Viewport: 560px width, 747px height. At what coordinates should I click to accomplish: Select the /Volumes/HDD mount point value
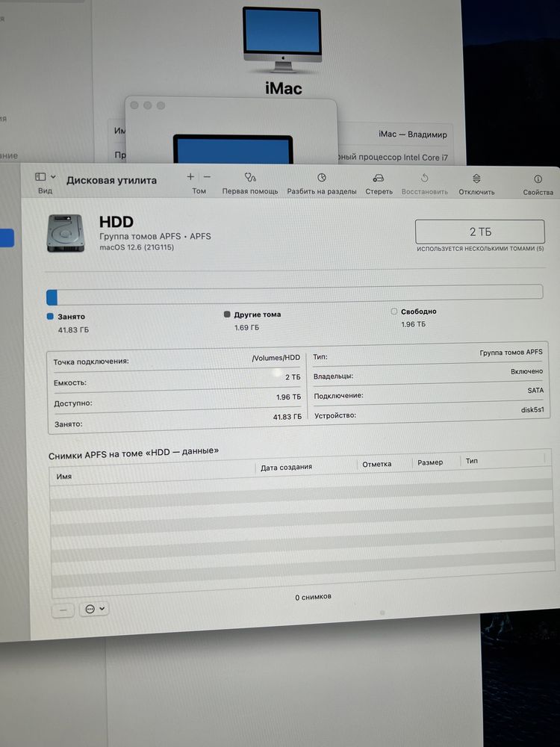pos(276,357)
